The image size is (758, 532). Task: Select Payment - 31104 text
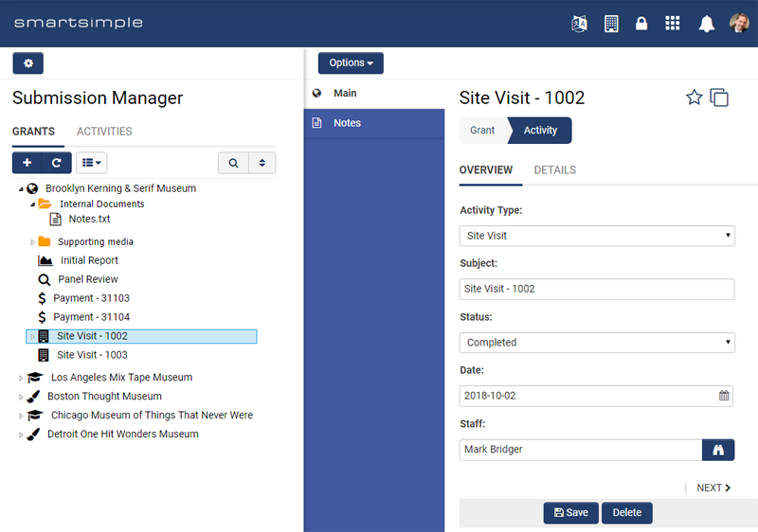pos(91,317)
